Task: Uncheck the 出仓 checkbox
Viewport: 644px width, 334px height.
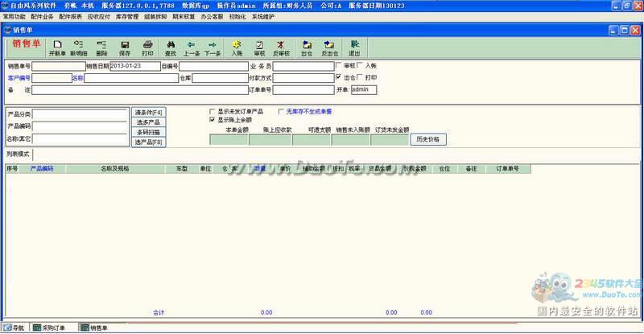Action: (x=338, y=76)
